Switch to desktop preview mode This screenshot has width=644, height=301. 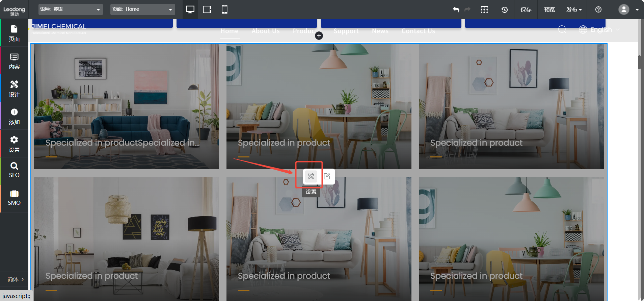pos(190,9)
